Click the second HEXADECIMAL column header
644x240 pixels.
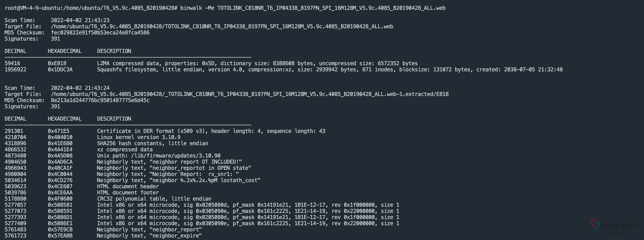[x=65, y=119]
